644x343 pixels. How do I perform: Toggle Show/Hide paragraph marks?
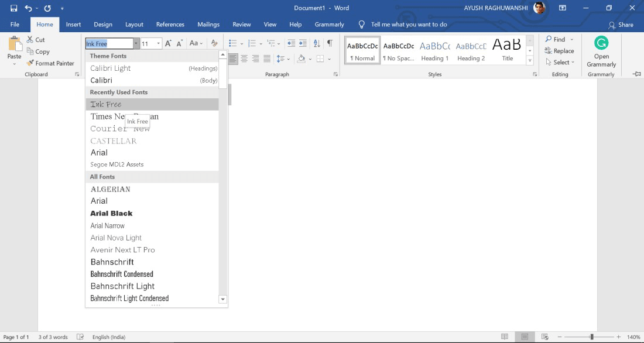click(x=330, y=43)
